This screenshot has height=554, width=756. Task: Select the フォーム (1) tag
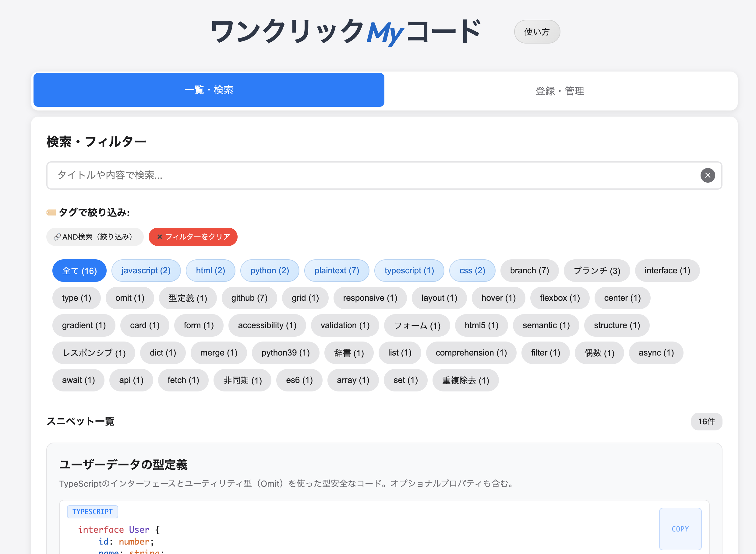coord(417,326)
